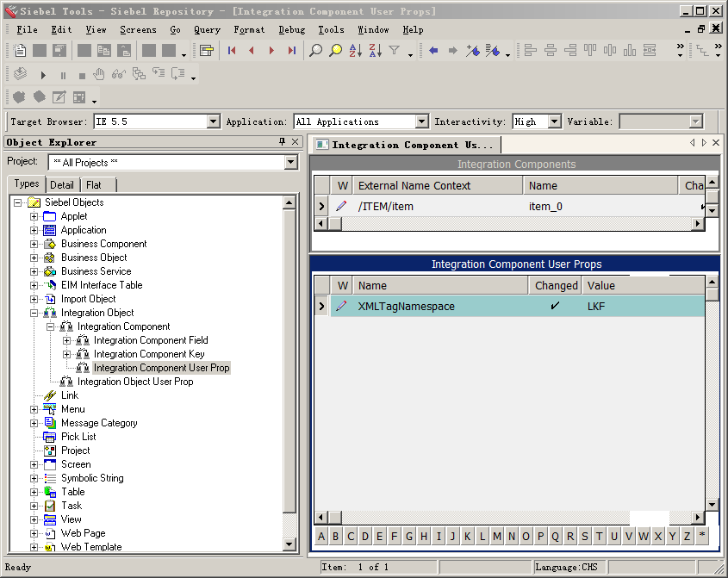This screenshot has width=728, height=578.
Task: Select the Integration Component Key tree item
Action: (149, 354)
